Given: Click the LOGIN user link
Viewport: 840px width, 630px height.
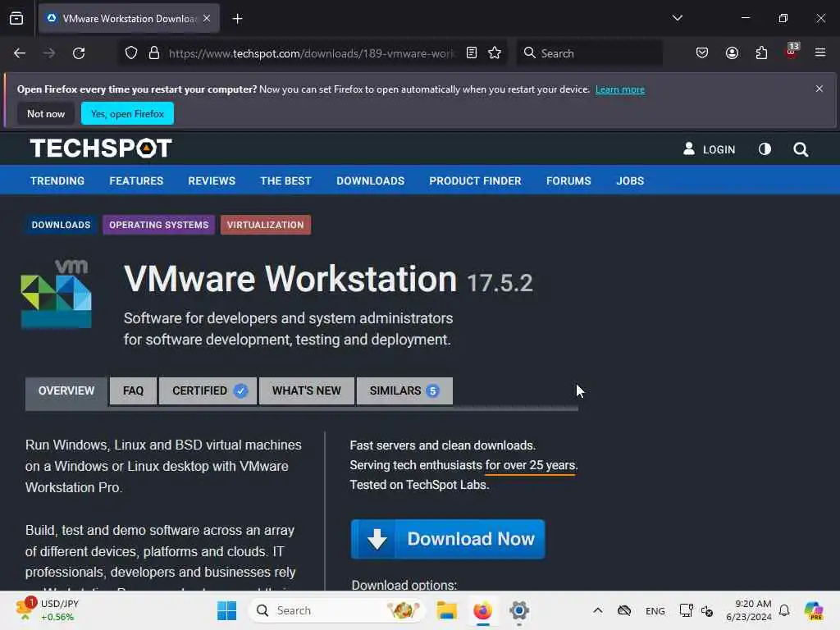Looking at the screenshot, I should [709, 149].
